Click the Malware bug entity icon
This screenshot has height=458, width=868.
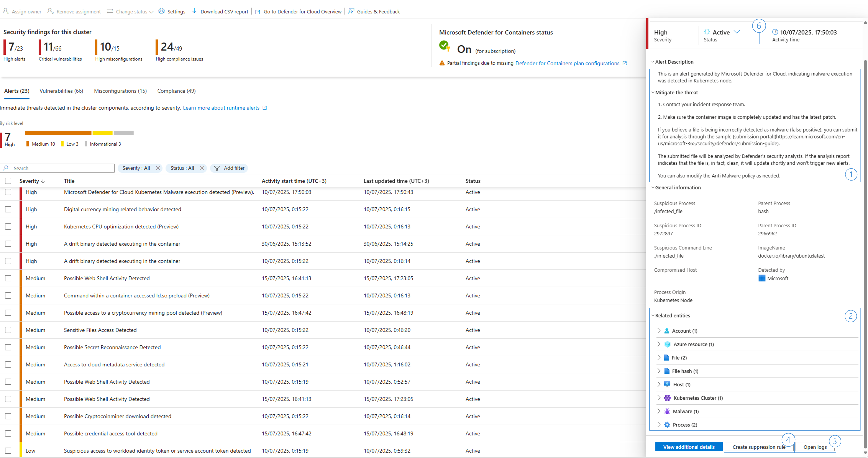click(667, 411)
